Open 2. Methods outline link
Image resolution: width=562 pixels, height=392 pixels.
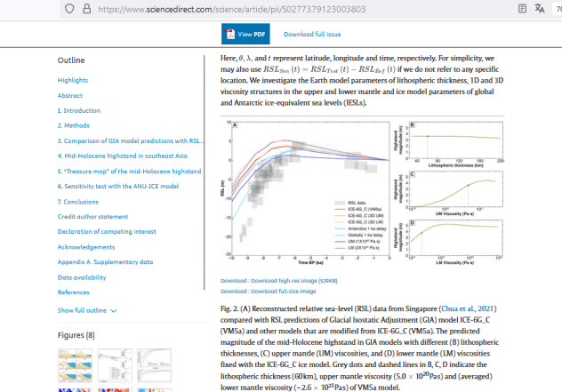[x=74, y=125]
